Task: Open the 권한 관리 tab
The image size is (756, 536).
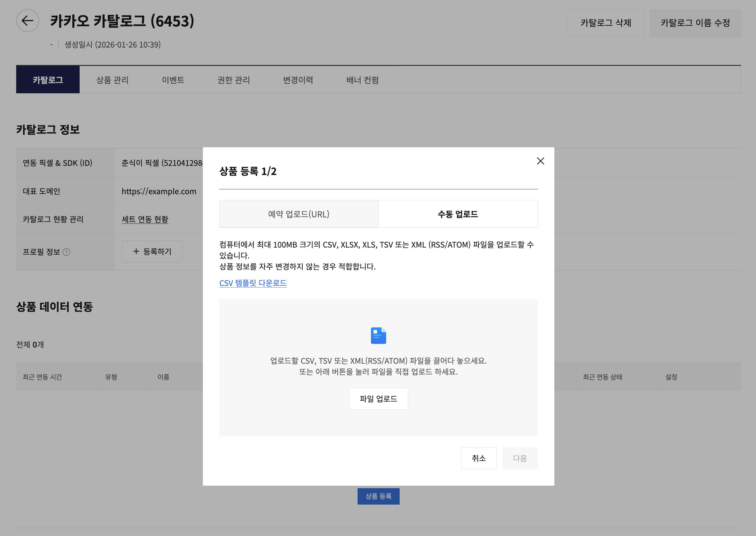Action: pos(233,80)
